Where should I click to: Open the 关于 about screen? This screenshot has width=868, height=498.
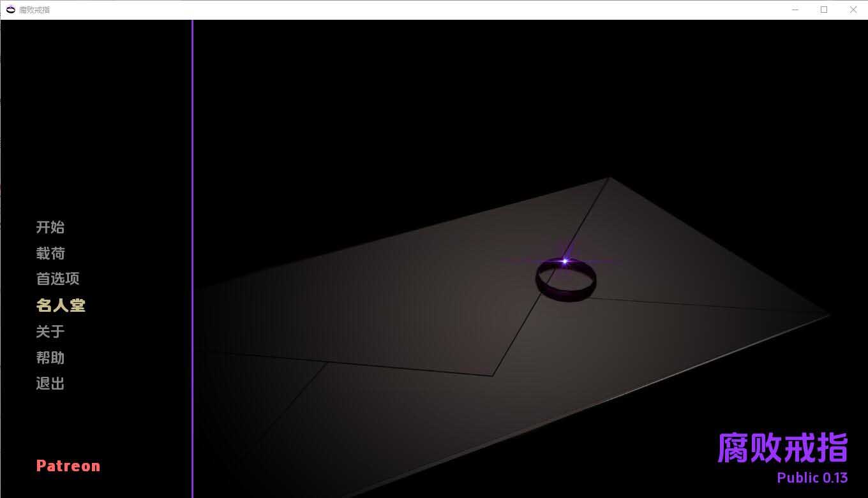pyautogui.click(x=50, y=332)
